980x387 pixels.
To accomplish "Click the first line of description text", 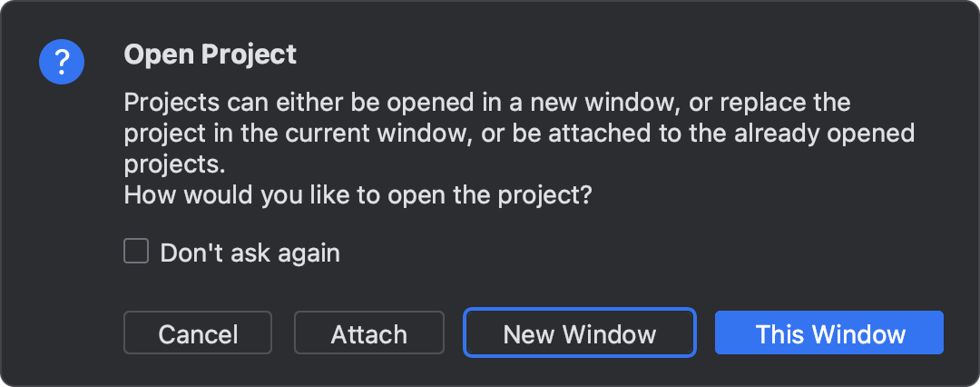I will click(486, 101).
